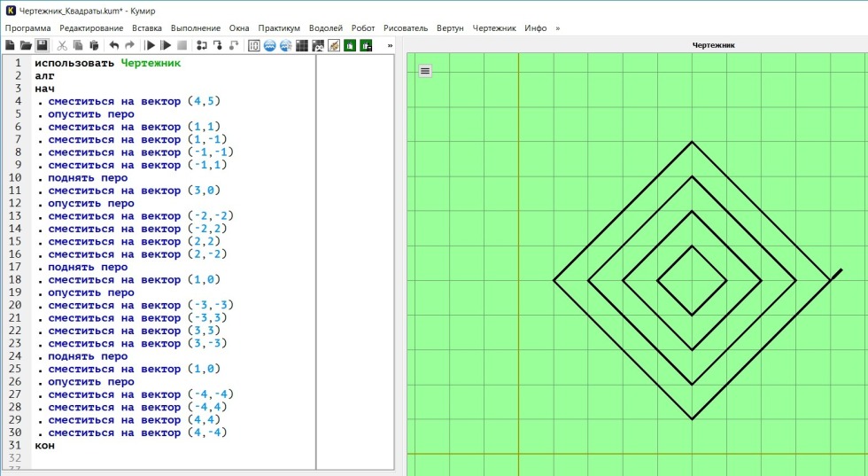Image resolution: width=868 pixels, height=476 pixels.
Task: Open the Чертежник panel hamburger menu
Action: (x=425, y=71)
